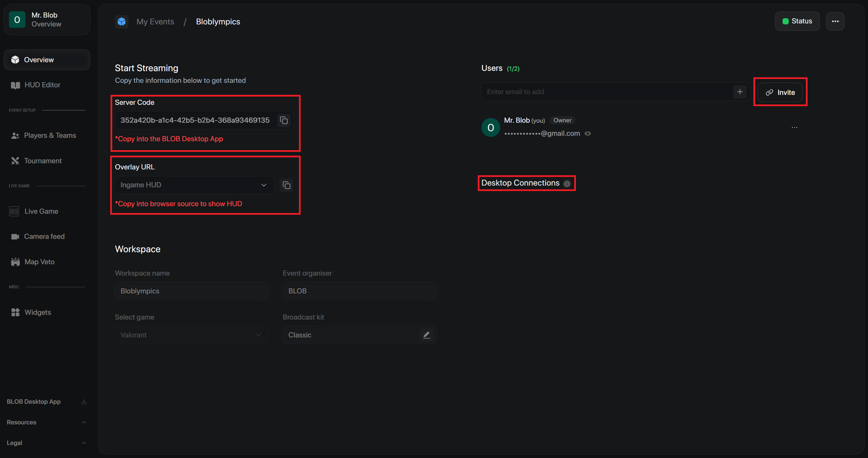Click the blue cube logo in breadcrumb
Viewport: 868px width, 458px height.
click(x=121, y=22)
